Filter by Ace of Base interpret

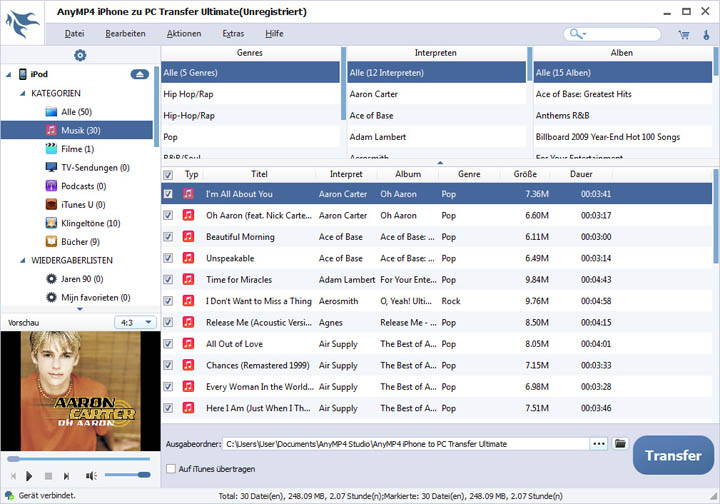[x=436, y=116]
